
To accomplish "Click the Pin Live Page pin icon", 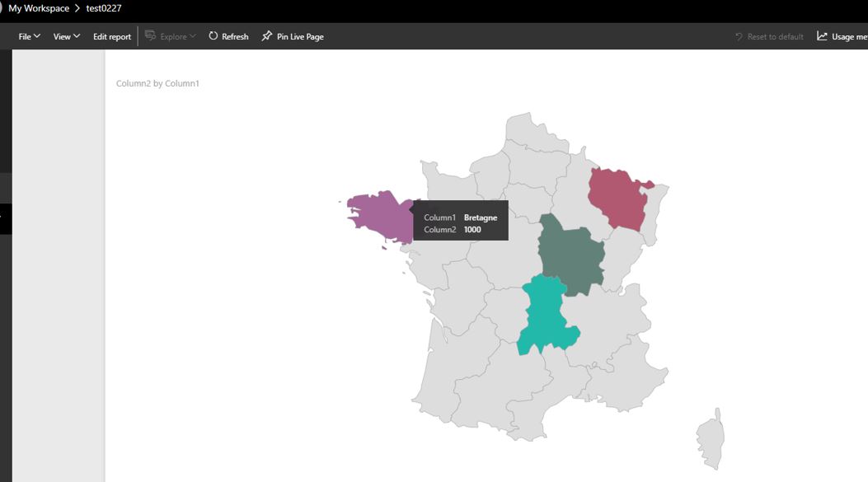I will 267,36.
